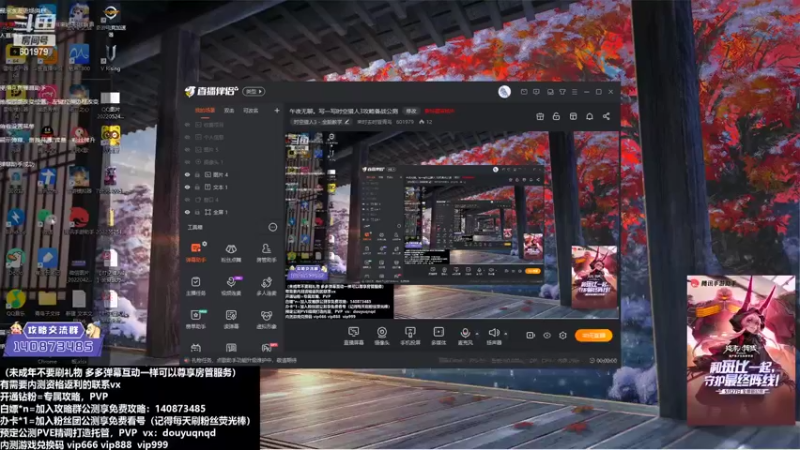Toggle visibility of the 图片 5 layer
The image size is (800, 450).
coord(188,149)
